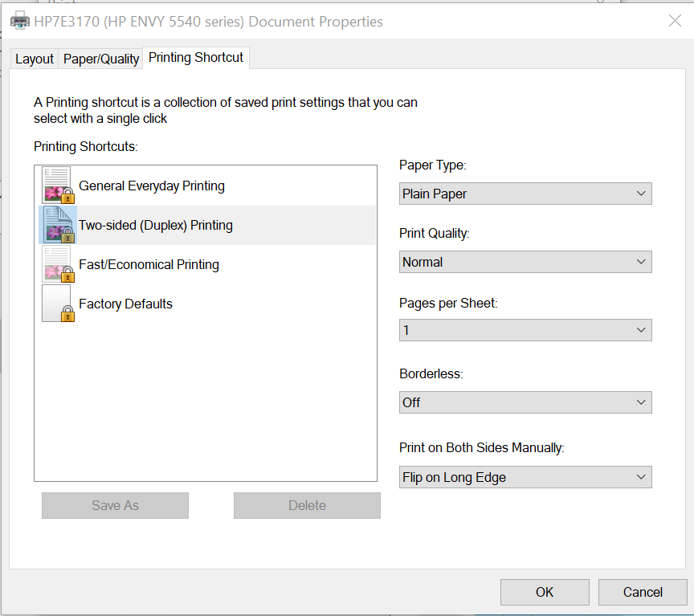Select the Fast/Economical Printing shortcut
The image size is (694, 616).
coord(148,264)
